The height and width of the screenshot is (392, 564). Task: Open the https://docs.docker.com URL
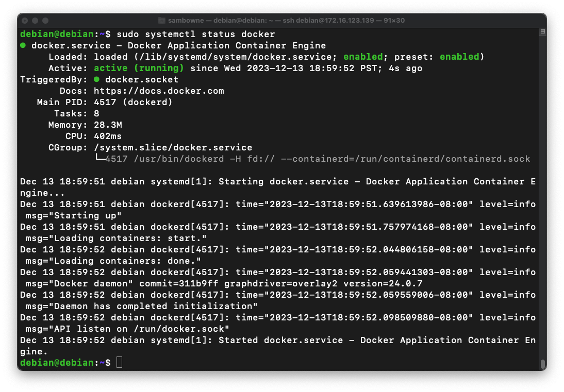coord(159,91)
